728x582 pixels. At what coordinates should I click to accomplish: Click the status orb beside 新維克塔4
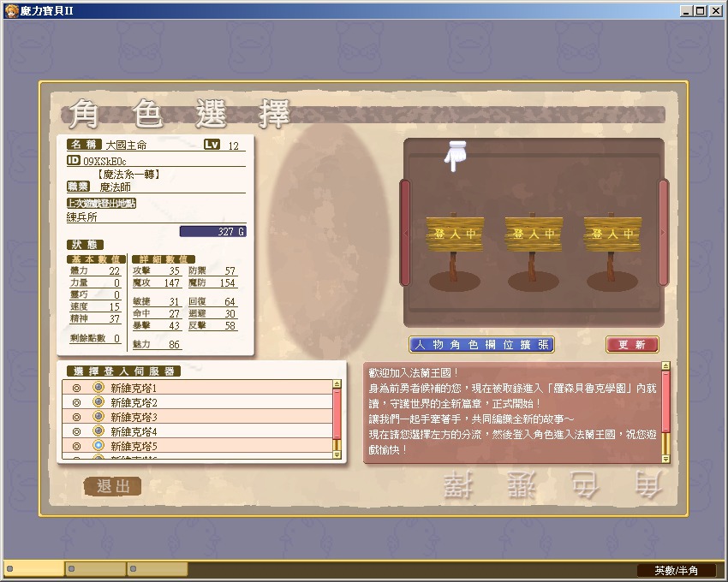(98, 431)
